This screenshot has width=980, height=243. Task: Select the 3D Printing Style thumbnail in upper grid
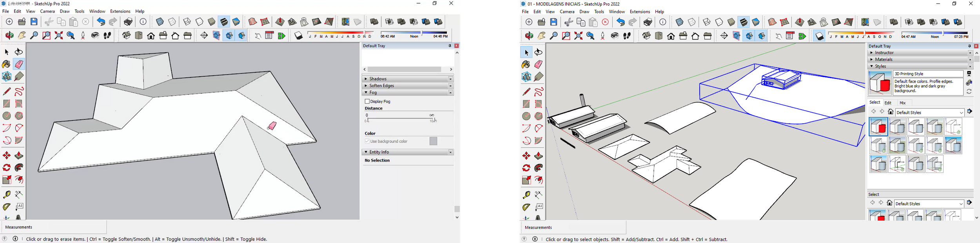(x=878, y=127)
